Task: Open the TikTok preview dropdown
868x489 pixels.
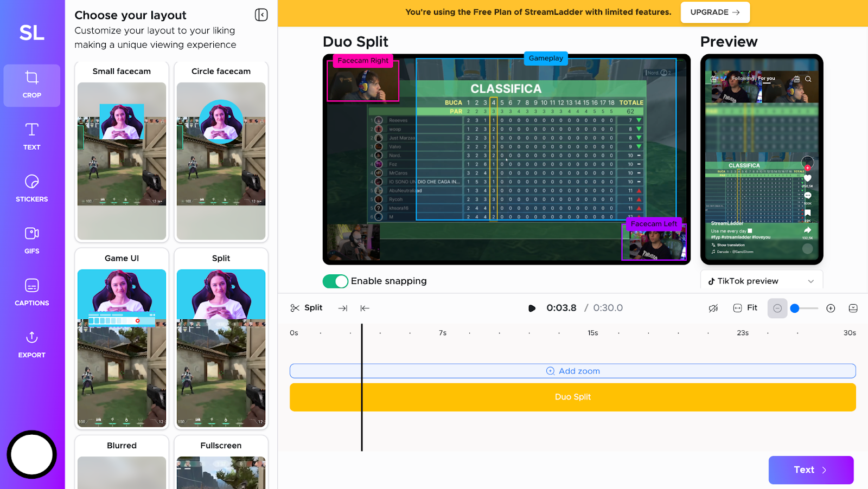Action: (x=761, y=281)
